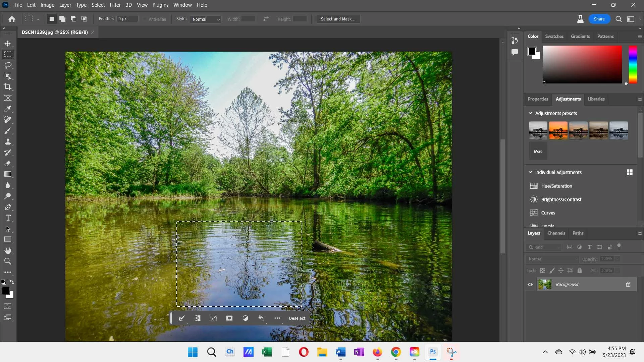Select the Eyedropper tool
The image size is (644, 362).
tap(8, 109)
